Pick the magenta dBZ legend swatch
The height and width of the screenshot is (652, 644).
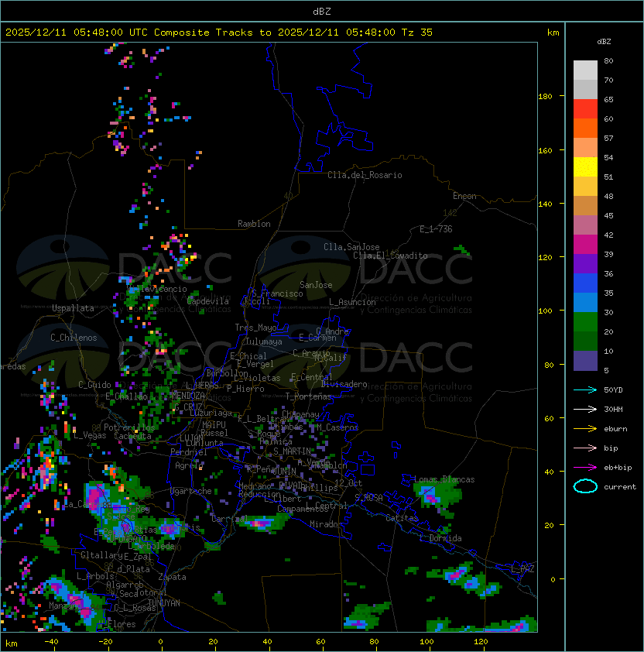[x=585, y=245]
